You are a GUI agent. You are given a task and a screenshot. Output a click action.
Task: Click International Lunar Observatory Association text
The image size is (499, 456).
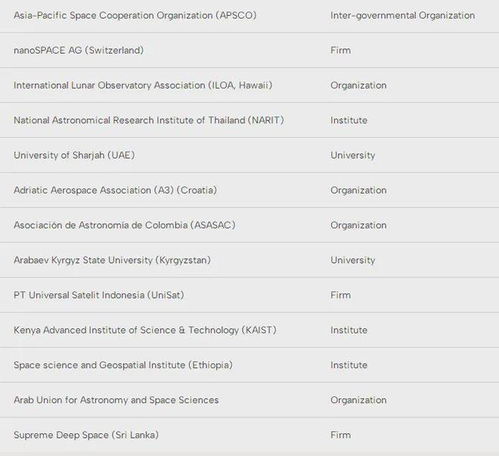click(x=109, y=85)
